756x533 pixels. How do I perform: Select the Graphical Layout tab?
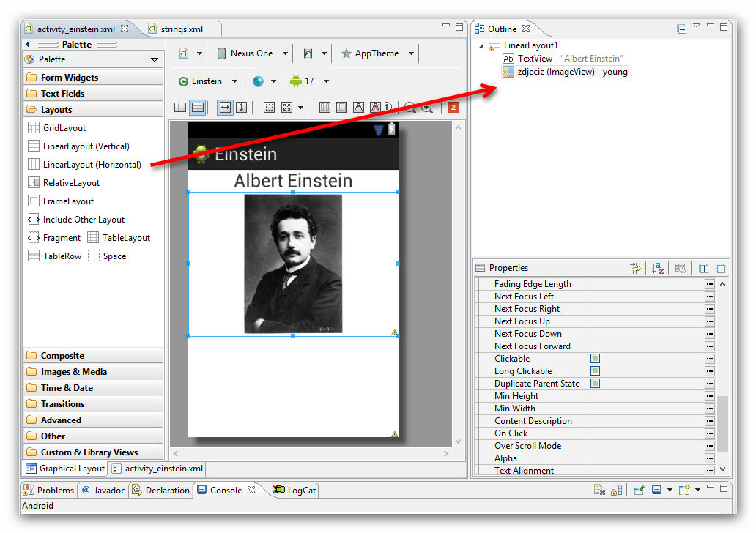(66, 469)
